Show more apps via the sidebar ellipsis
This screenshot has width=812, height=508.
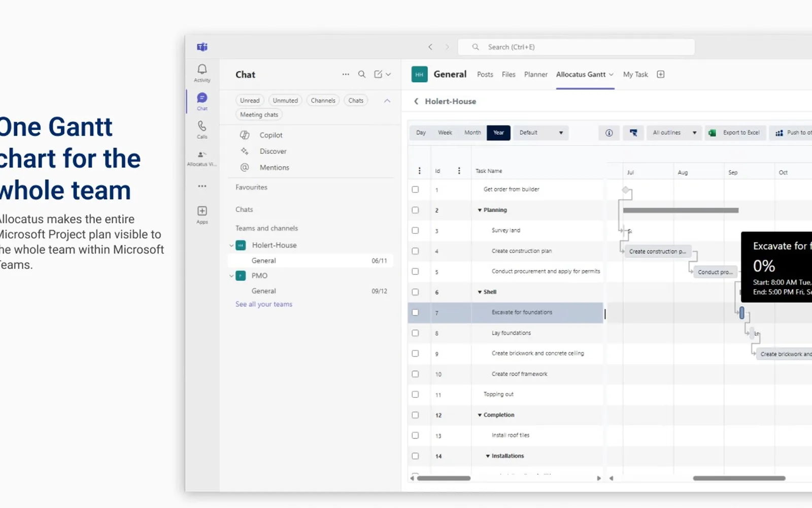point(202,186)
